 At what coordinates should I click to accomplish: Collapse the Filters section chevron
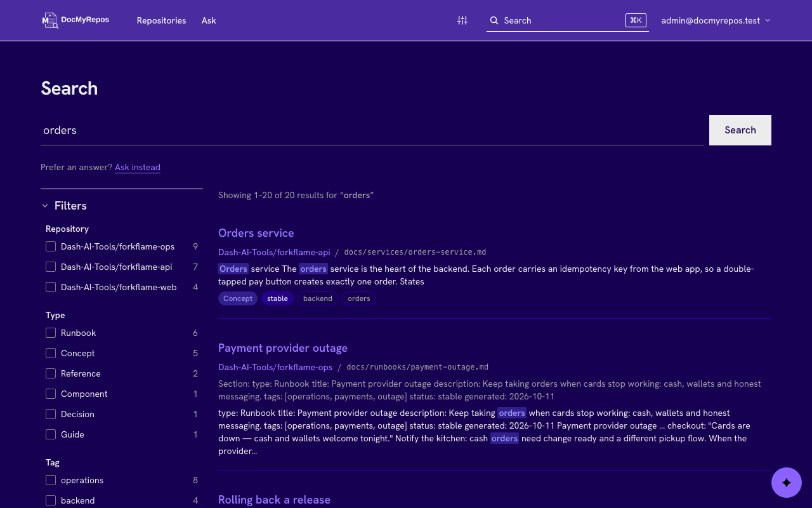45,206
